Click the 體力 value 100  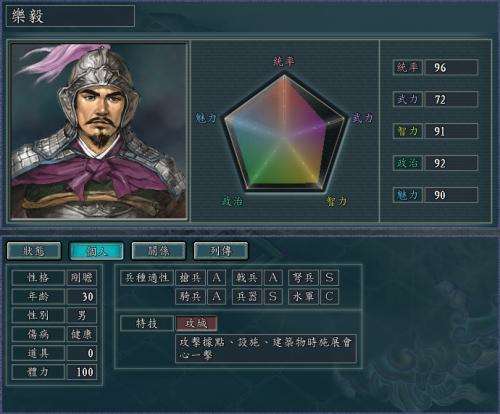82,372
